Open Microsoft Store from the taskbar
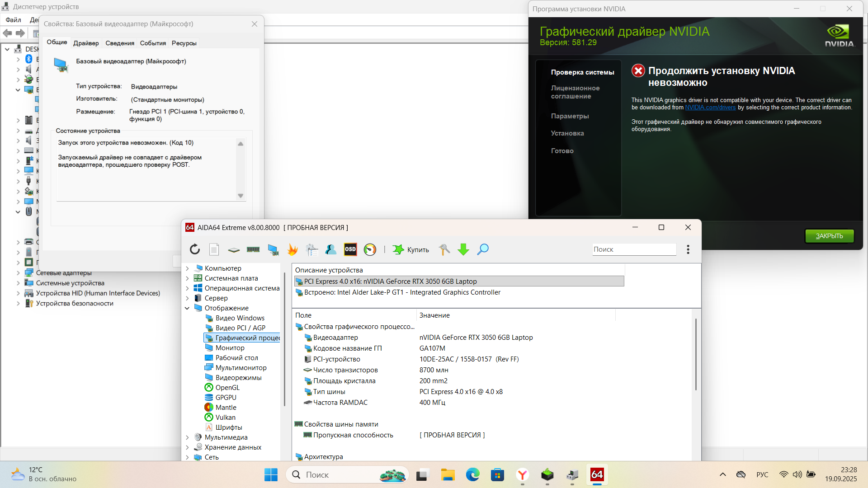 pyautogui.click(x=497, y=474)
